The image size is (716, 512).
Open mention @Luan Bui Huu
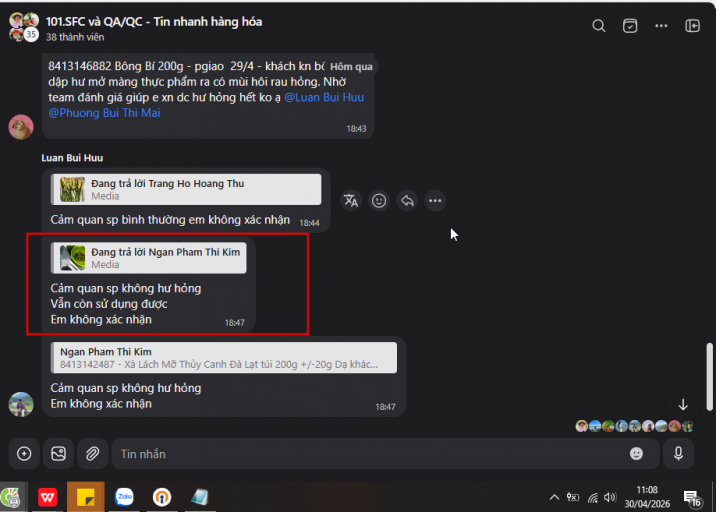click(324, 97)
